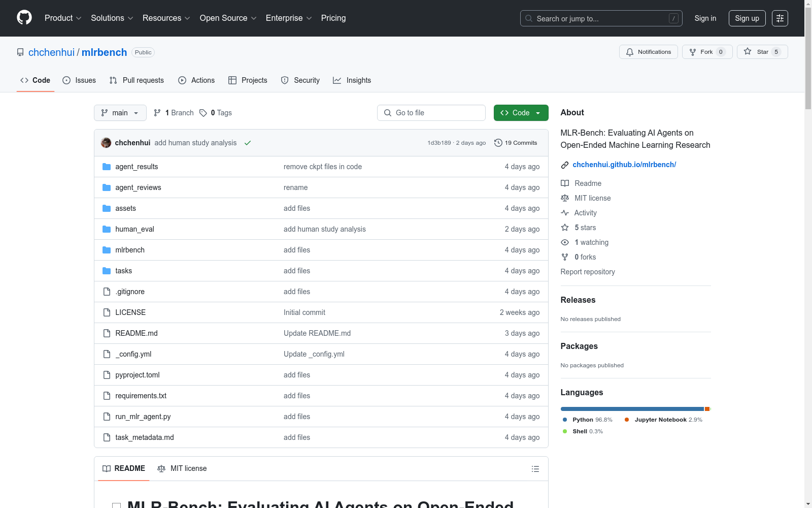This screenshot has height=508, width=812.
Task: Click Report repository link
Action: tap(588, 272)
